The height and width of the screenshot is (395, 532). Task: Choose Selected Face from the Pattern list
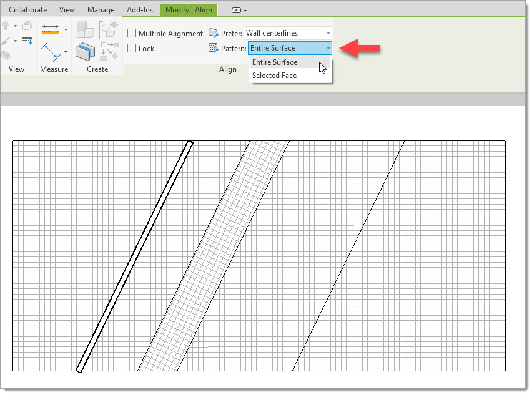click(290, 76)
